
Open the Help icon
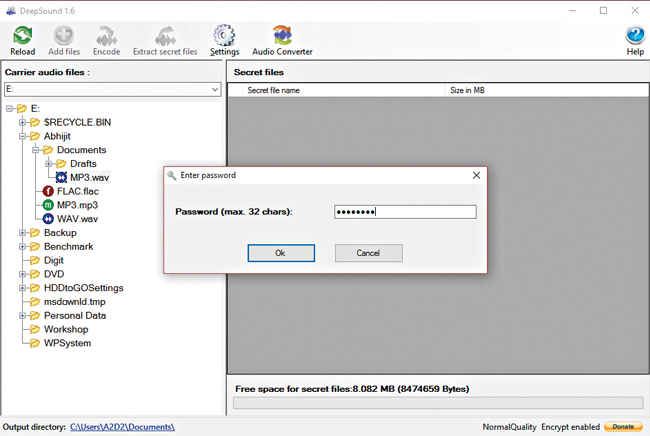click(x=635, y=36)
